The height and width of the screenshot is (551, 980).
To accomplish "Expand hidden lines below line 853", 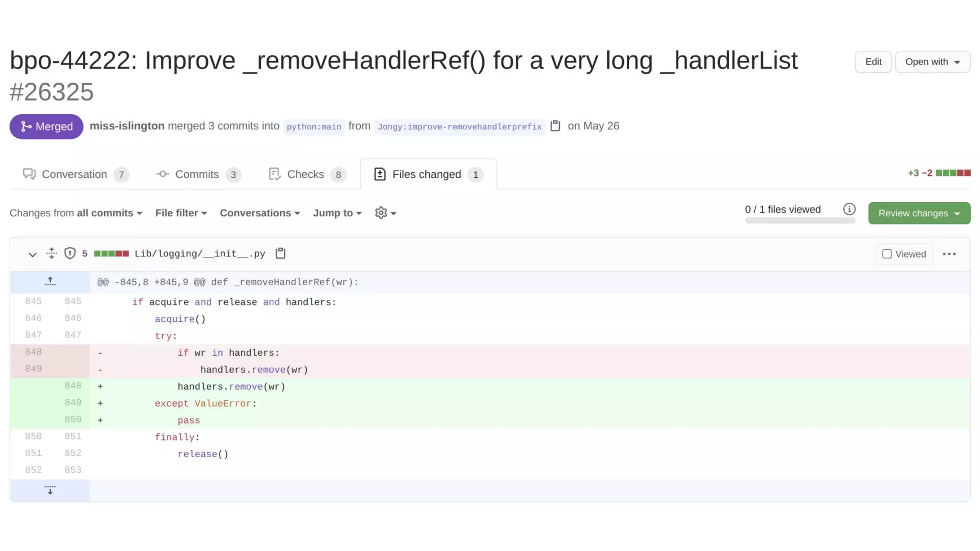I will click(x=50, y=490).
